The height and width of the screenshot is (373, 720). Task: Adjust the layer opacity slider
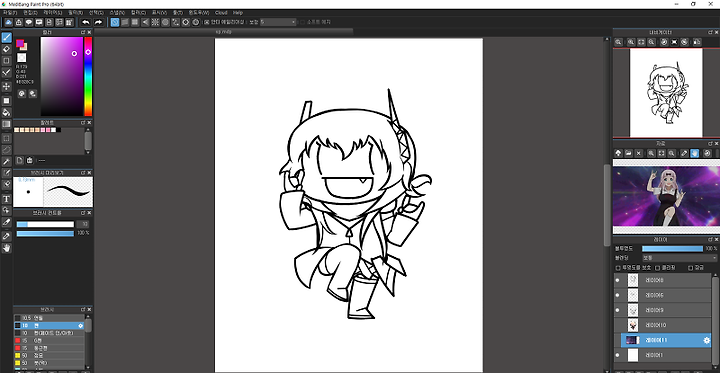672,249
